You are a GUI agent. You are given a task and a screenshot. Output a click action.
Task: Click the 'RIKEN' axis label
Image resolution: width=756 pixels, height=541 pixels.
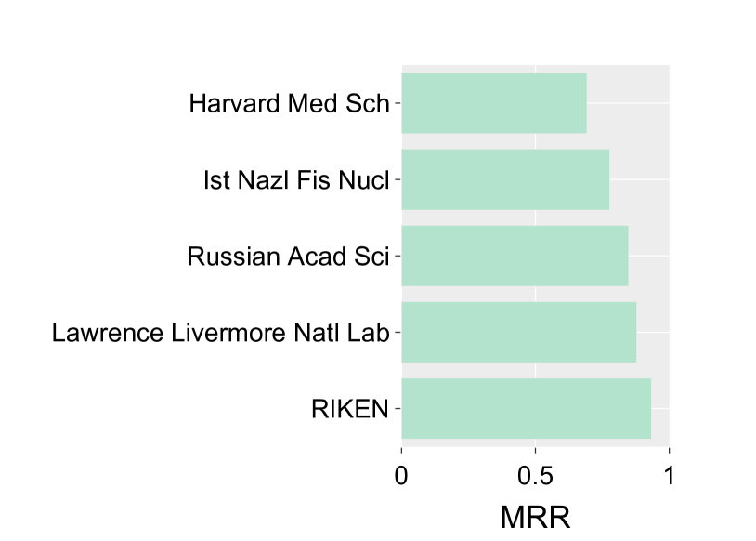click(350, 408)
